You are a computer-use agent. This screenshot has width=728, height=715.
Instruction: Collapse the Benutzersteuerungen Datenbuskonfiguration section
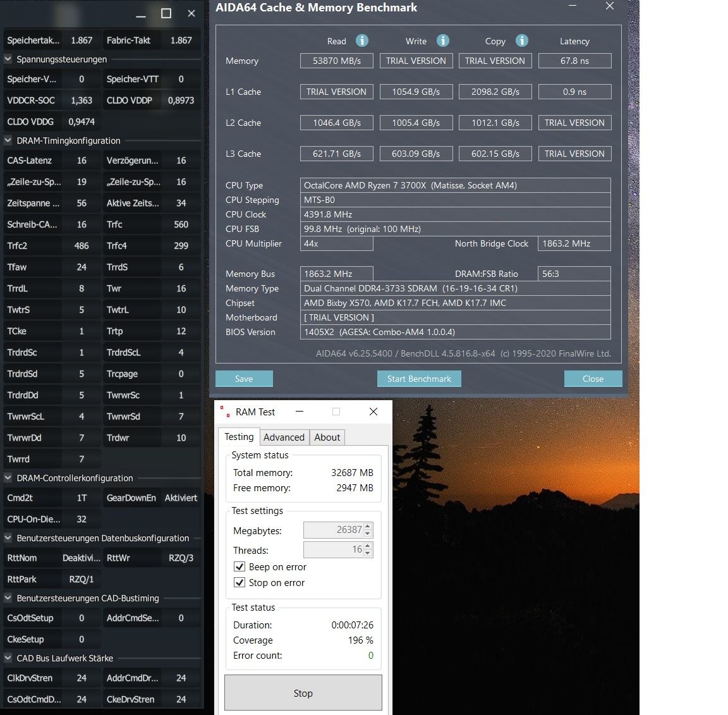8,537
